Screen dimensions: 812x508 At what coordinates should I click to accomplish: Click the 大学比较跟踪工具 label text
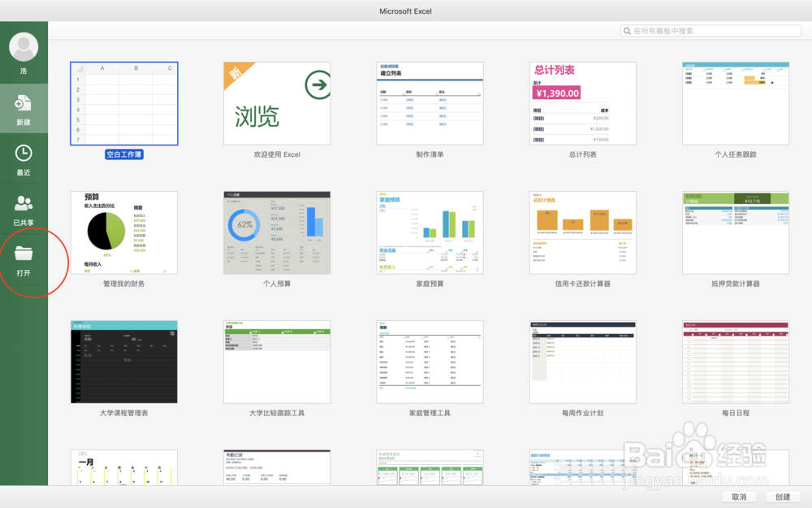pyautogui.click(x=277, y=413)
